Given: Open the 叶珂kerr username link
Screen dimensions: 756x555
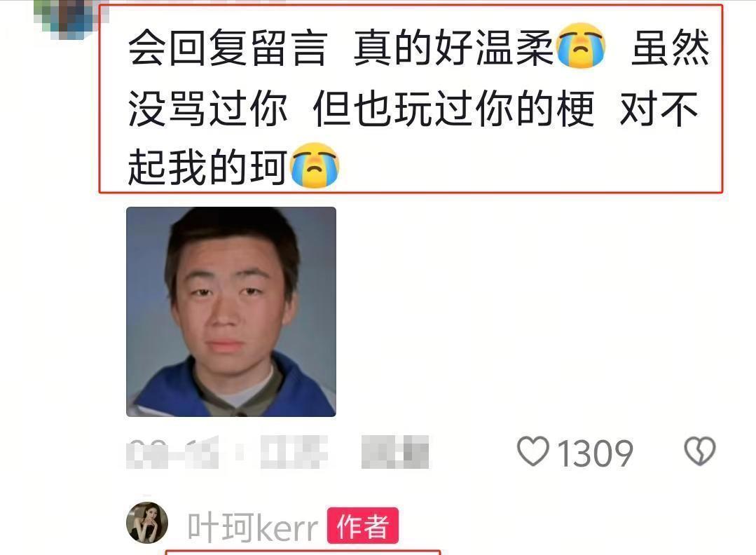Looking at the screenshot, I should pos(253,527).
